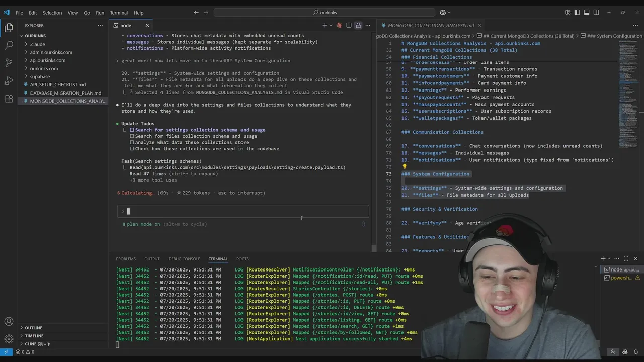
Task: Open the File menu
Action: (19, 13)
